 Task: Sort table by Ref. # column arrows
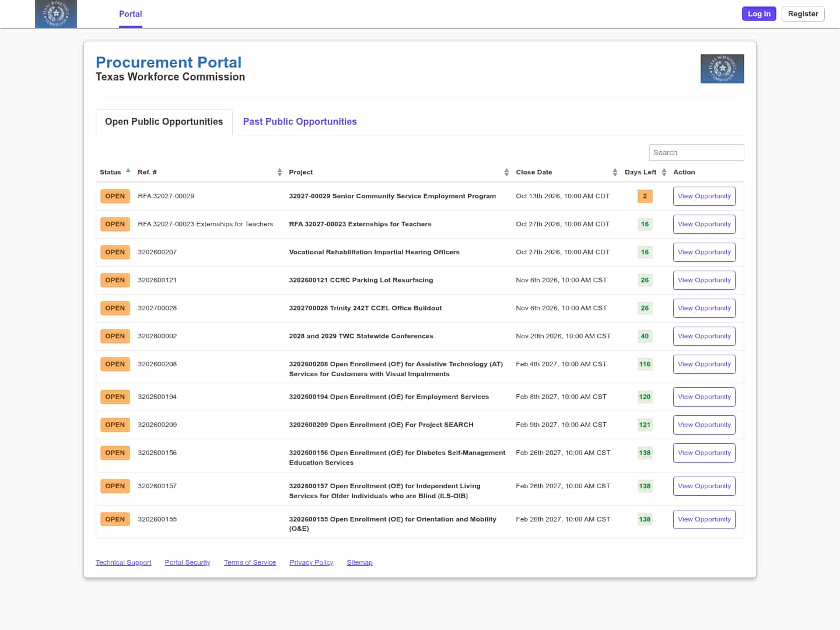click(x=279, y=172)
